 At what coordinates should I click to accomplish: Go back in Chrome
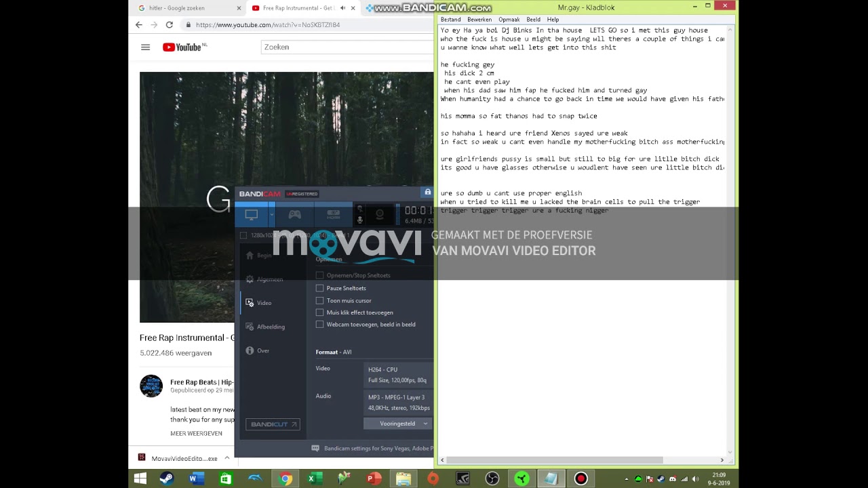click(x=139, y=24)
